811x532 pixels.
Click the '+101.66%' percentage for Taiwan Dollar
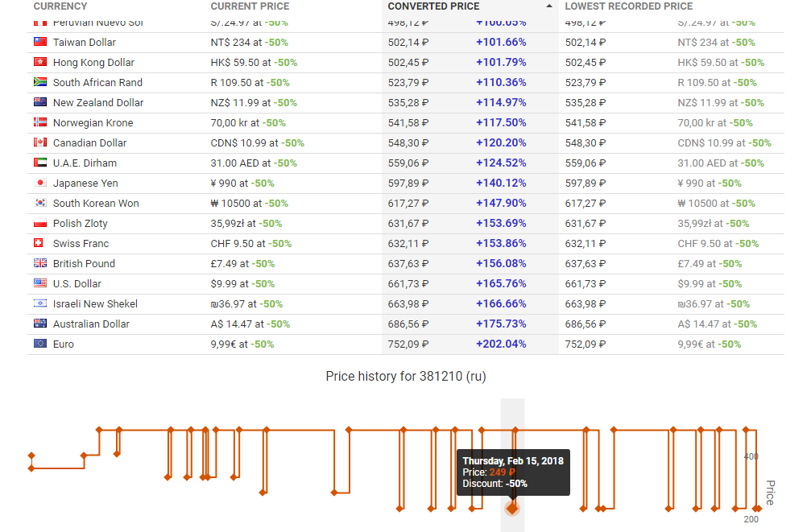click(x=501, y=43)
